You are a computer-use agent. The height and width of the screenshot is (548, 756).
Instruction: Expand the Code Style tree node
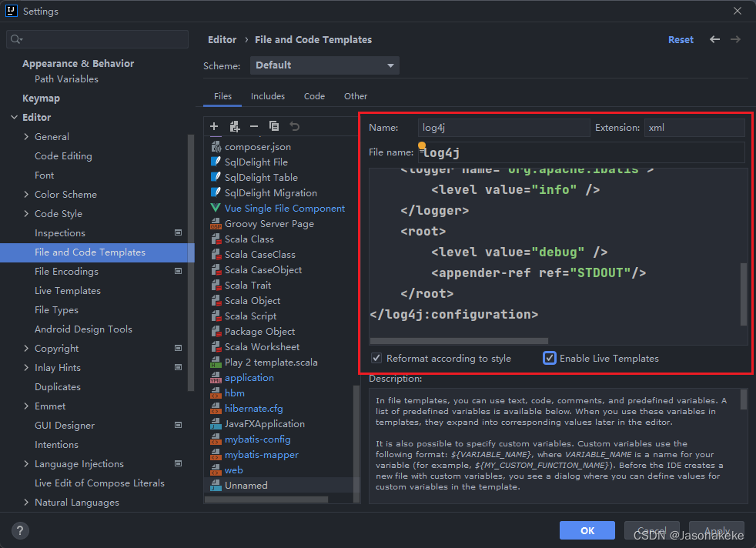26,213
